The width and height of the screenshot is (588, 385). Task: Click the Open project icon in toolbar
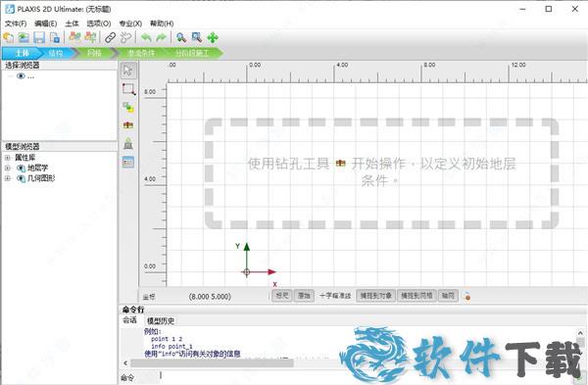[x=24, y=37]
